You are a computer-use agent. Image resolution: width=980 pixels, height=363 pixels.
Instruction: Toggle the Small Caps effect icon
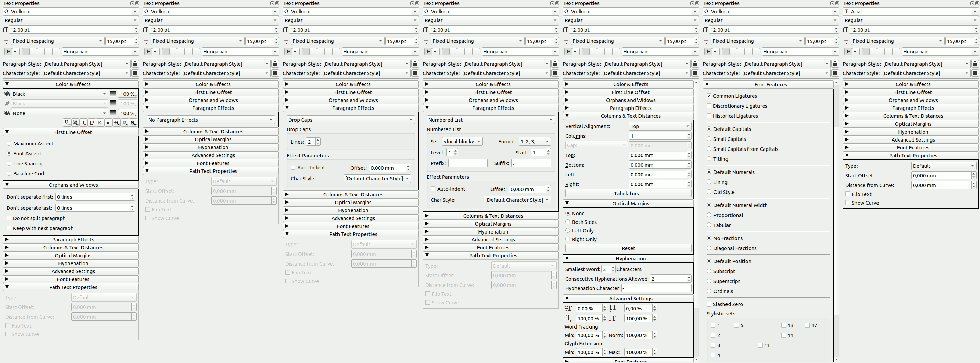[x=108, y=123]
